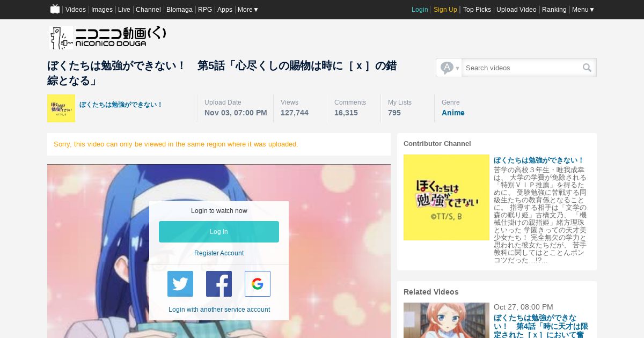Sign in with the Facebook icon
Screen dimensions: 644x338
point(219,284)
